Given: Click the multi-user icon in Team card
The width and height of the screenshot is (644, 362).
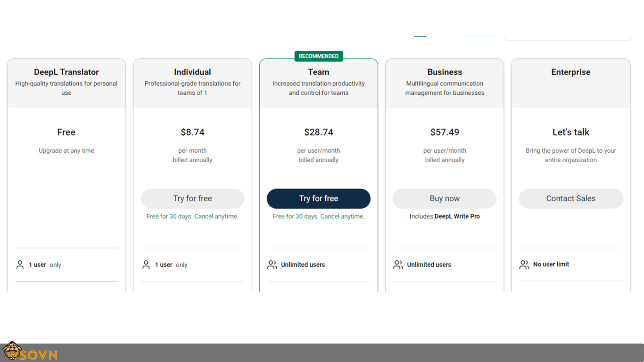Looking at the screenshot, I should click(x=272, y=264).
